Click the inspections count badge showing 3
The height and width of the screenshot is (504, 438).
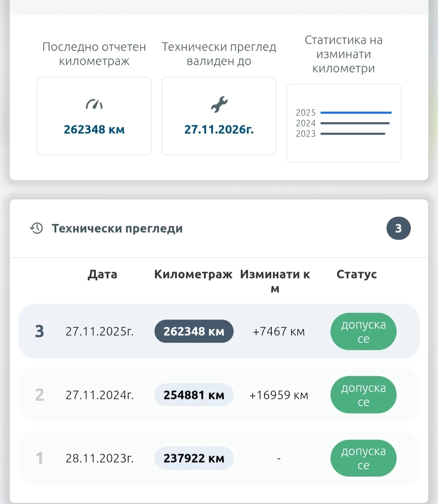[x=398, y=228]
